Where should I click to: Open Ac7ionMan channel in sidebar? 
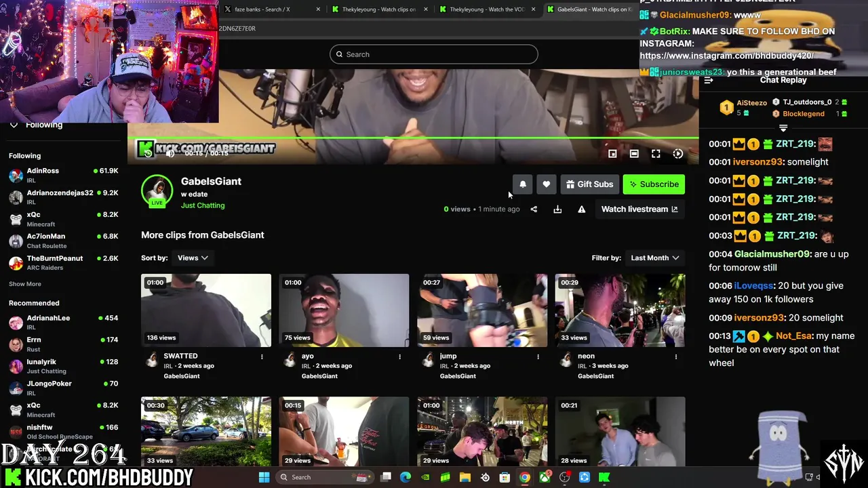tap(63, 241)
